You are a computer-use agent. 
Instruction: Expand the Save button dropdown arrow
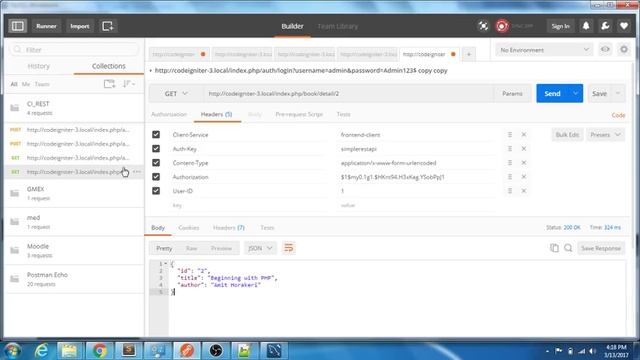618,93
